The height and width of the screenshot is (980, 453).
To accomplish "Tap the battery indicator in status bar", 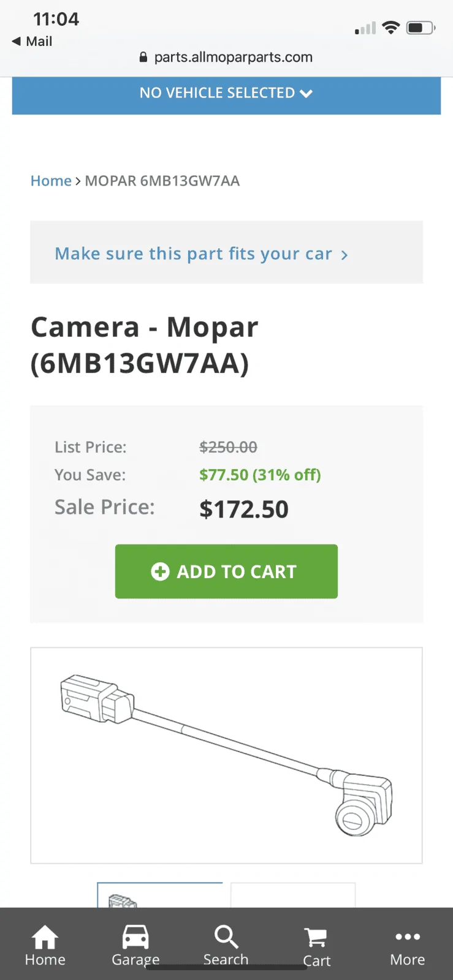I will click(421, 28).
